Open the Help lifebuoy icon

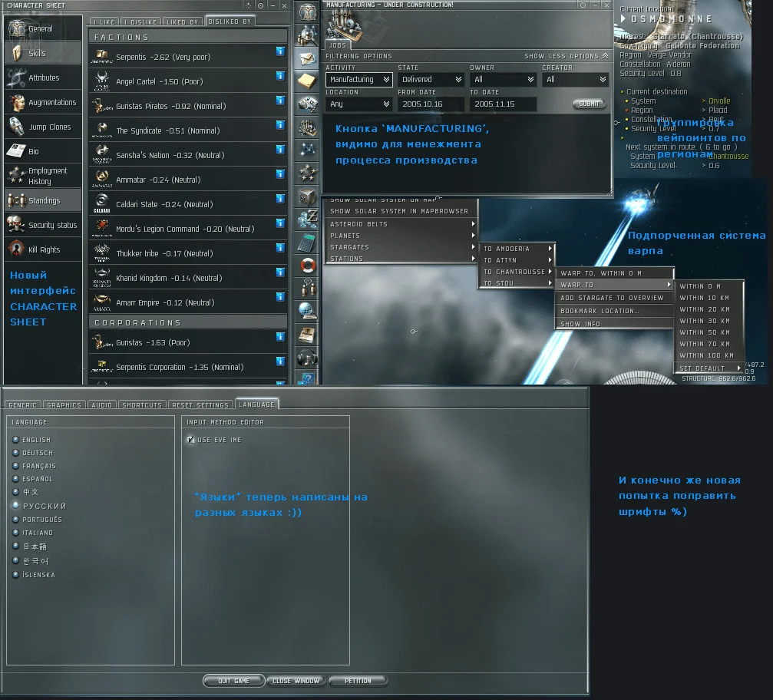[x=308, y=266]
